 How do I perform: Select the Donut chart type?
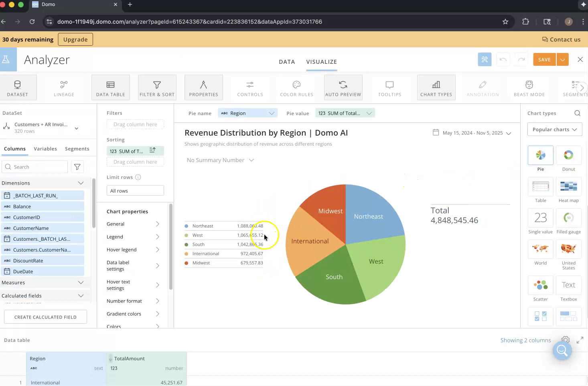568,156
